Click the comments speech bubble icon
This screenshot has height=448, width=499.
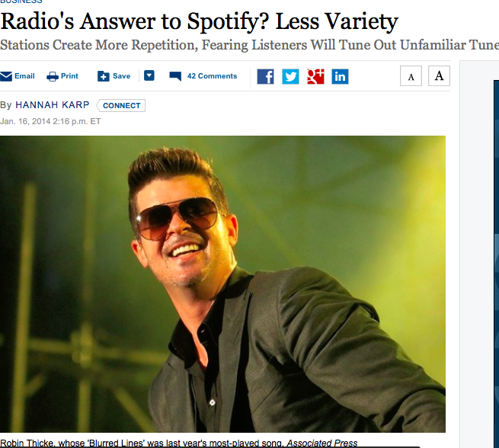pos(175,76)
